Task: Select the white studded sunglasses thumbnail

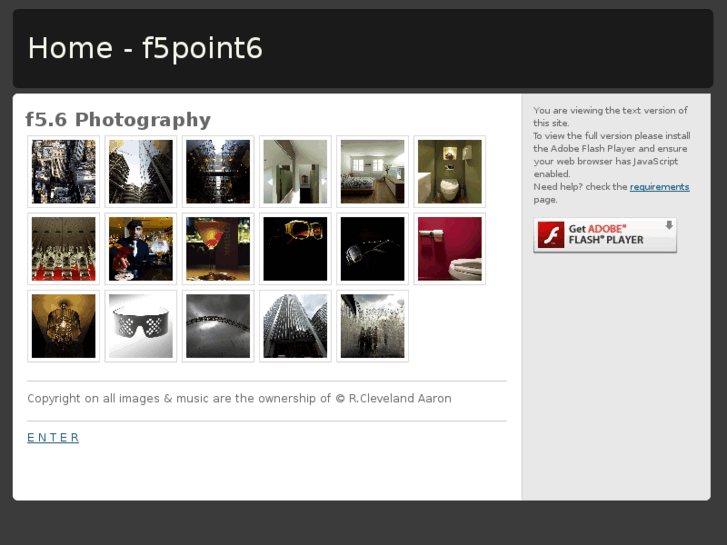Action: pyautogui.click(x=141, y=326)
